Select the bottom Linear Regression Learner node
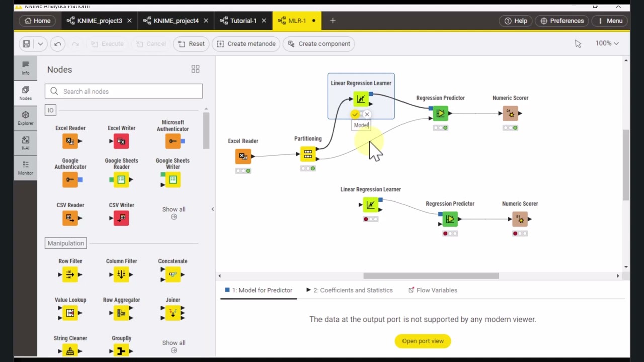 coord(371,205)
